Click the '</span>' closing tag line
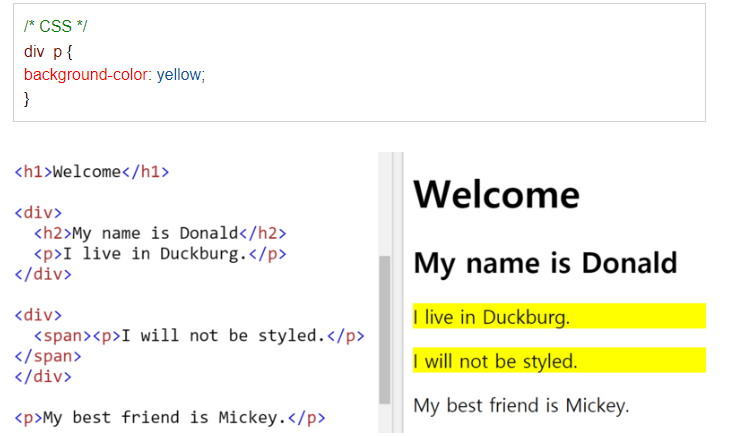This screenshot has height=436, width=740. [x=48, y=356]
